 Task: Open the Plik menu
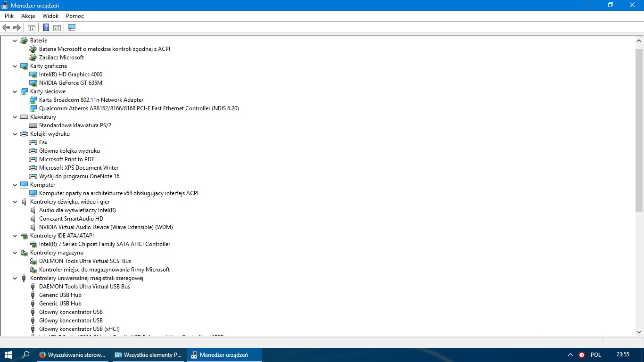pyautogui.click(x=9, y=16)
